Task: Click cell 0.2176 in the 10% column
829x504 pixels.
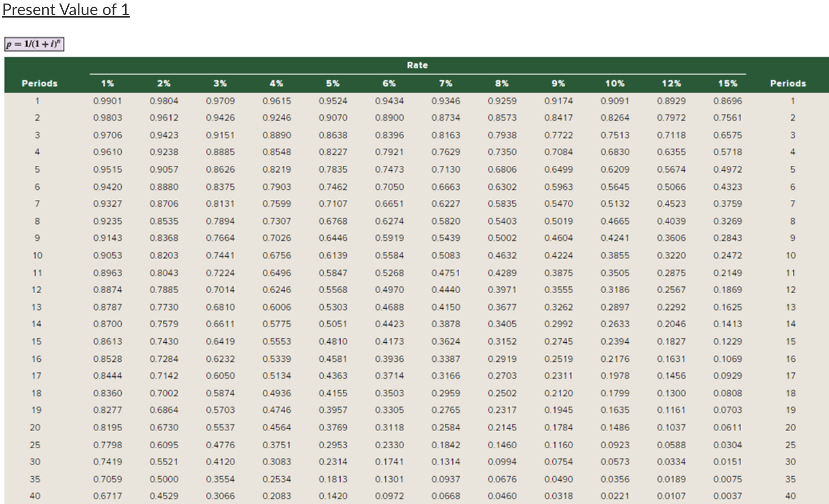Action: coord(615,358)
